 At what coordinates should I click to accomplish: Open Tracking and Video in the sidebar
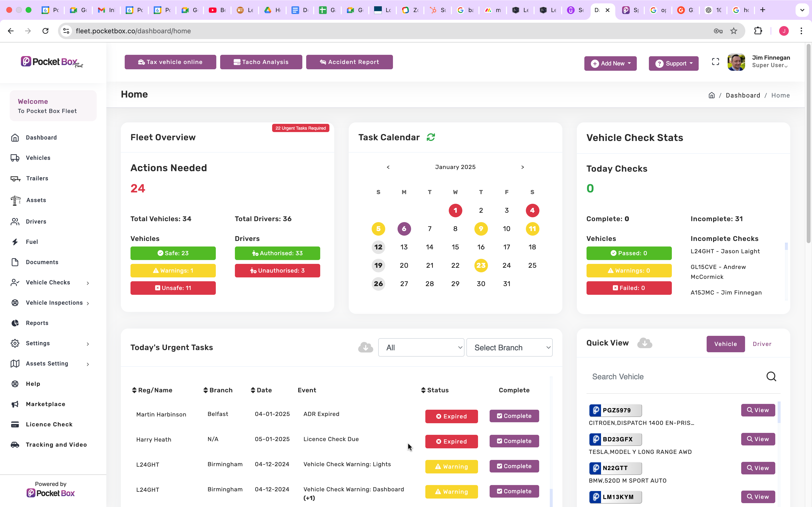[56, 445]
